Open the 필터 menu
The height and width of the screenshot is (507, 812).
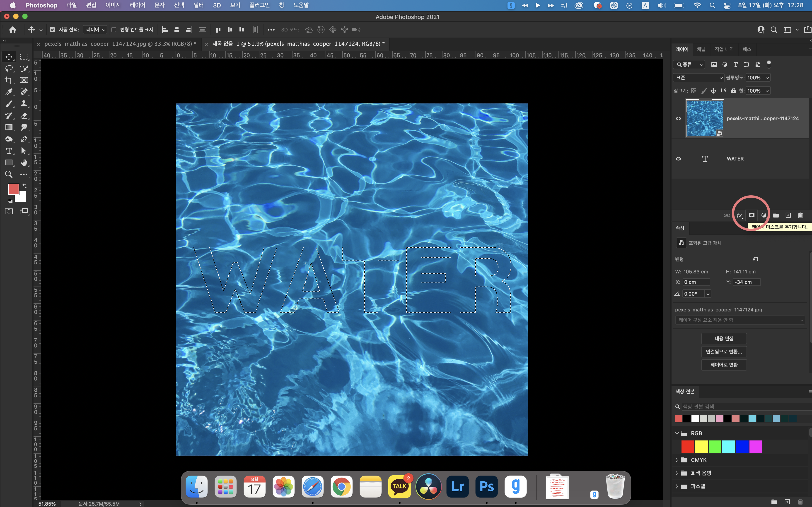pyautogui.click(x=198, y=5)
